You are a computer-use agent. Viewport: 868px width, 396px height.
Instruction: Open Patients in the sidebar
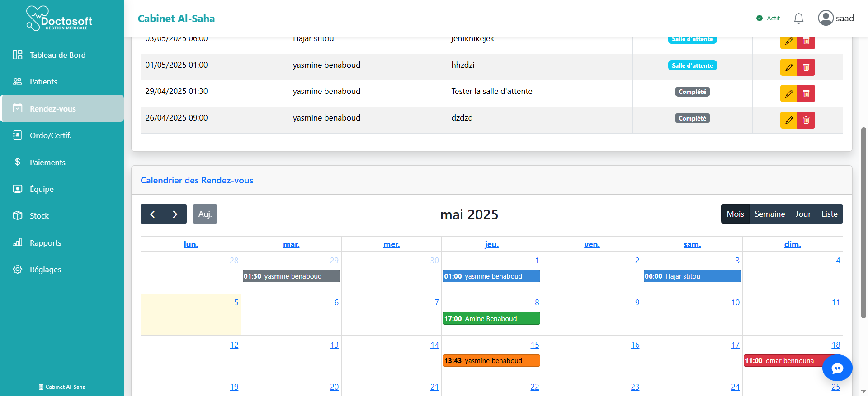[x=43, y=82]
